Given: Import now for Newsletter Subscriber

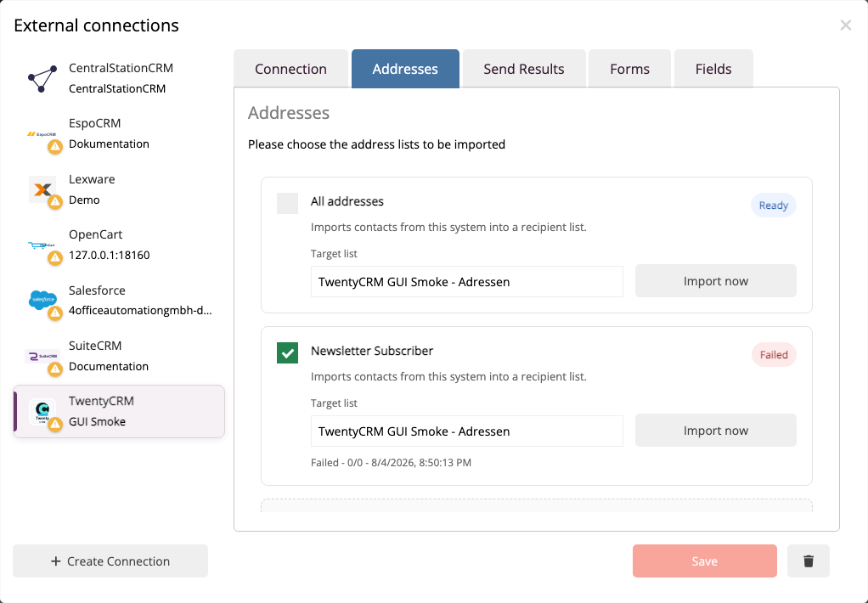Looking at the screenshot, I should (715, 431).
